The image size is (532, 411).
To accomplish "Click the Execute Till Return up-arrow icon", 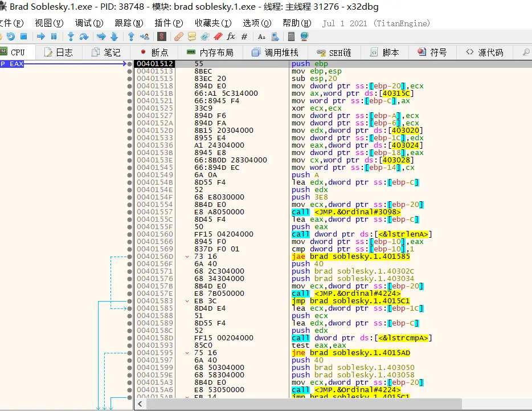I will [x=132, y=36].
